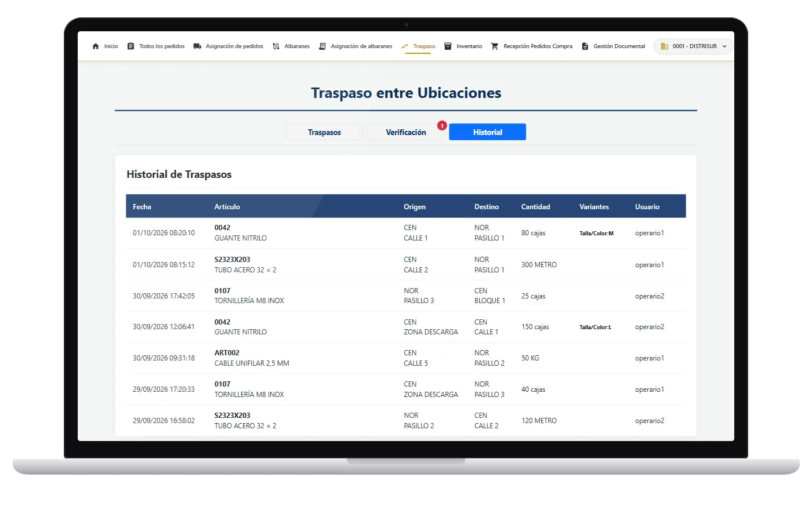Click the Albaranes route icon
Viewport: 812px width, 510px height.
tap(276, 46)
